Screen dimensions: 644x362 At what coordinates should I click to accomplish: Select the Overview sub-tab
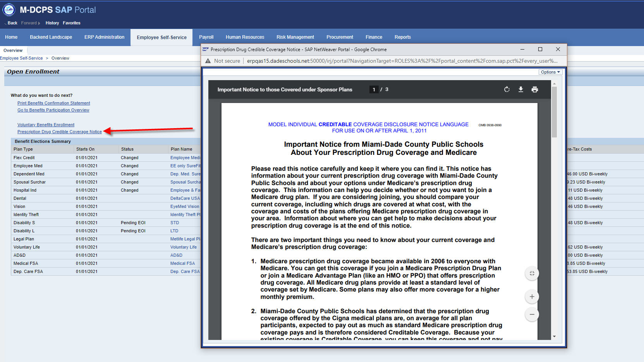pyautogui.click(x=13, y=50)
